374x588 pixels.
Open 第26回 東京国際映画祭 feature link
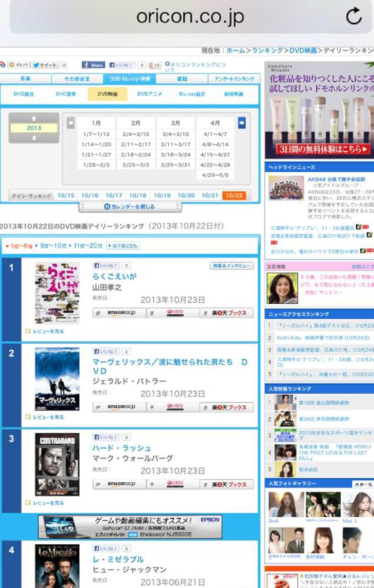324,419
